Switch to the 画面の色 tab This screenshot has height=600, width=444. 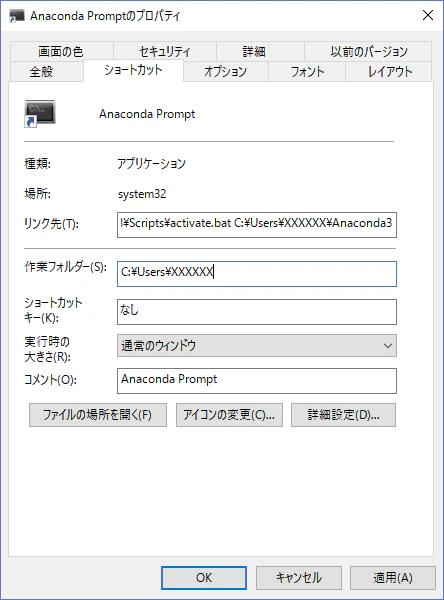pyautogui.click(x=61, y=51)
